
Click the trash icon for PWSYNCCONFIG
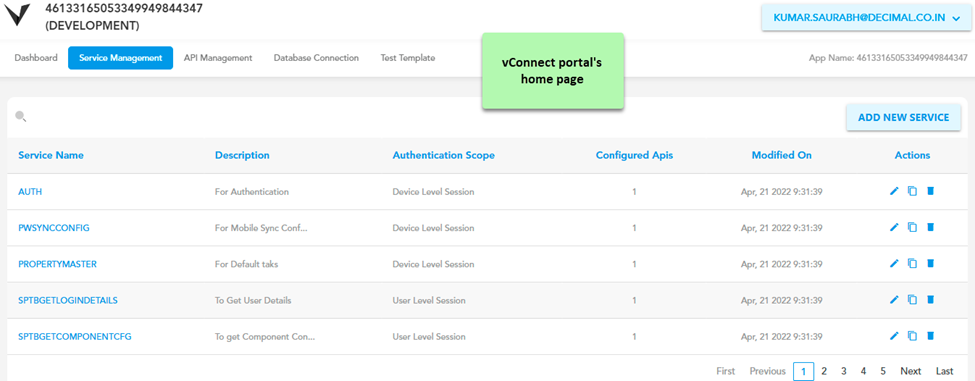tap(930, 227)
